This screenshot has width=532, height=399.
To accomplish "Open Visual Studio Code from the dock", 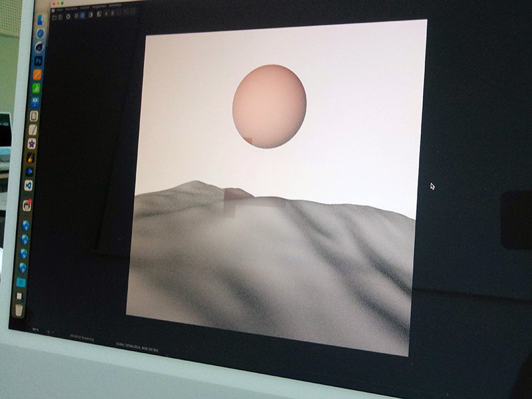I will pyautogui.click(x=29, y=186).
